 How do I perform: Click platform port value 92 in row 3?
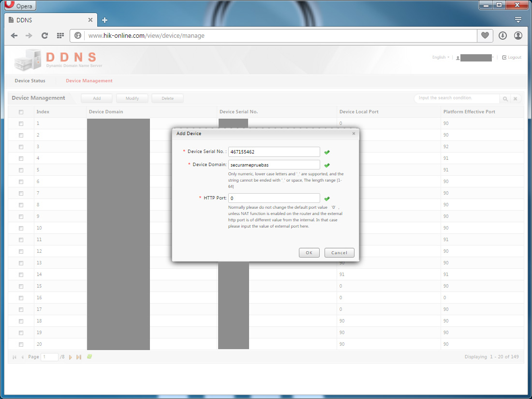coord(446,147)
